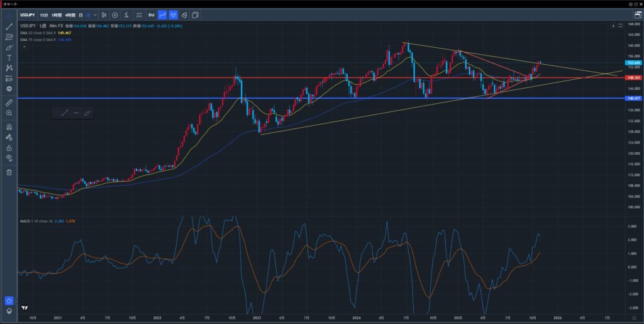This screenshot has width=644, height=324.
Task: Click the blue 140.477 horizontal line label
Action: click(634, 98)
